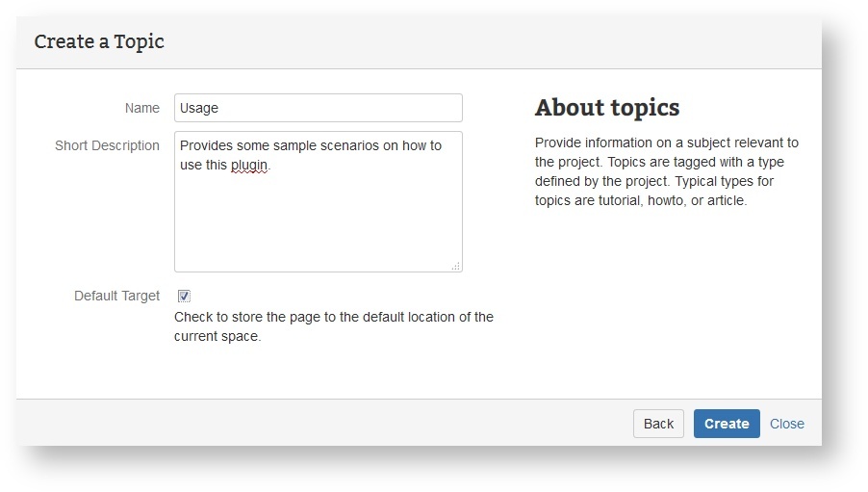Click the text area resize handle

[455, 266]
